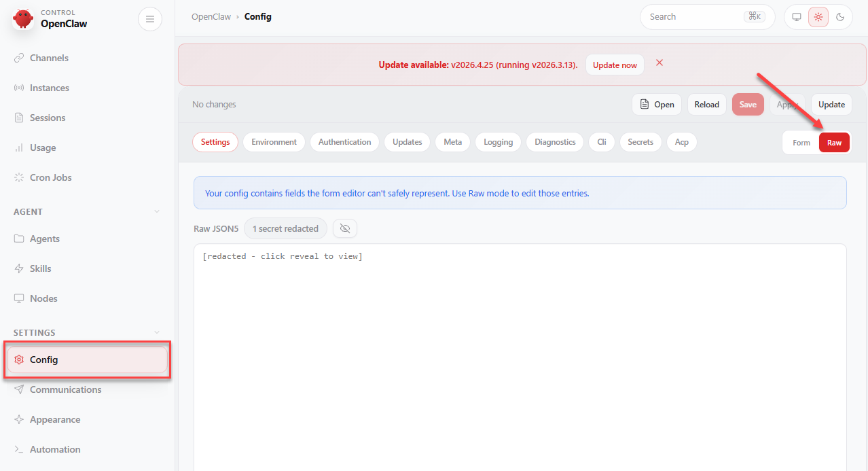Click the No changes status text
This screenshot has width=868, height=471.
click(214, 104)
